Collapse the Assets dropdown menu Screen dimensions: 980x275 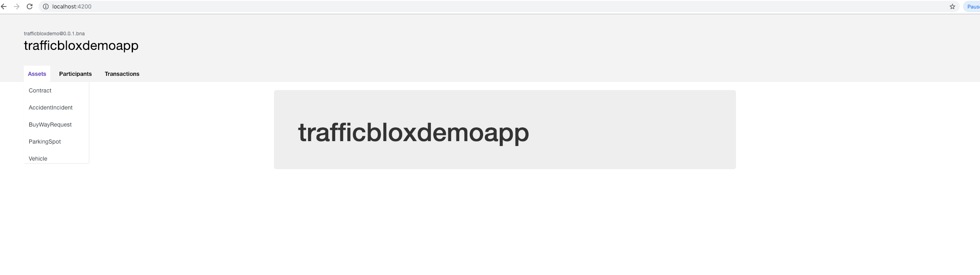[x=37, y=74]
